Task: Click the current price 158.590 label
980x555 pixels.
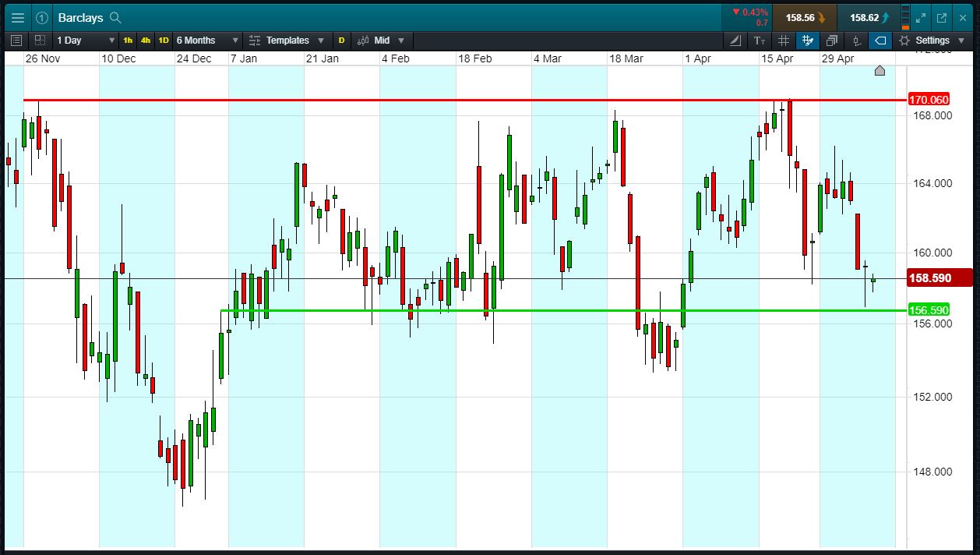Action: point(940,277)
